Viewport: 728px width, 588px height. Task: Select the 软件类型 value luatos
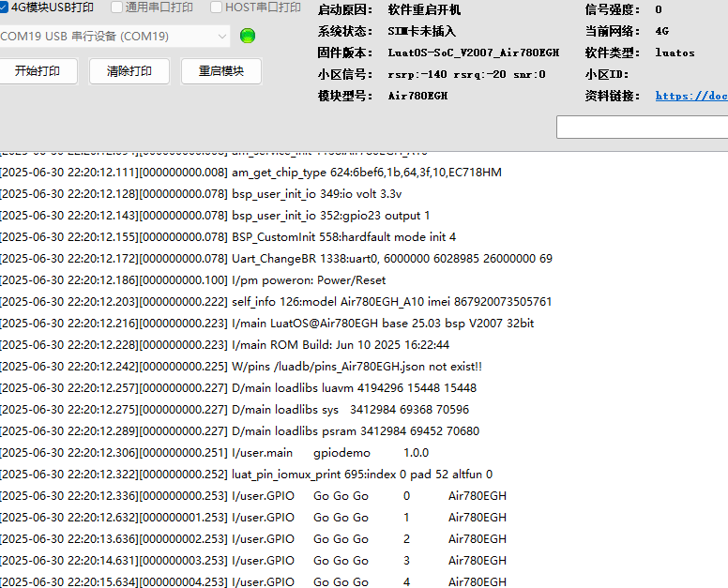pyautogui.click(x=675, y=53)
